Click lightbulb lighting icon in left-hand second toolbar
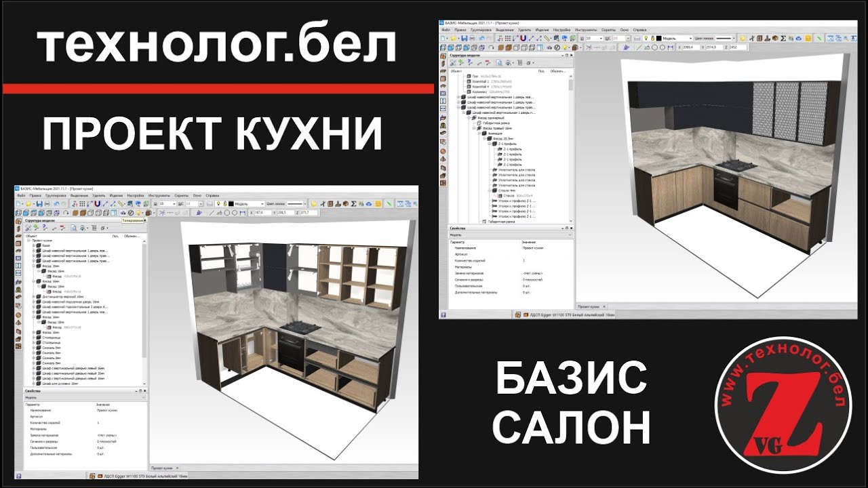The image size is (868, 488). click(138, 213)
